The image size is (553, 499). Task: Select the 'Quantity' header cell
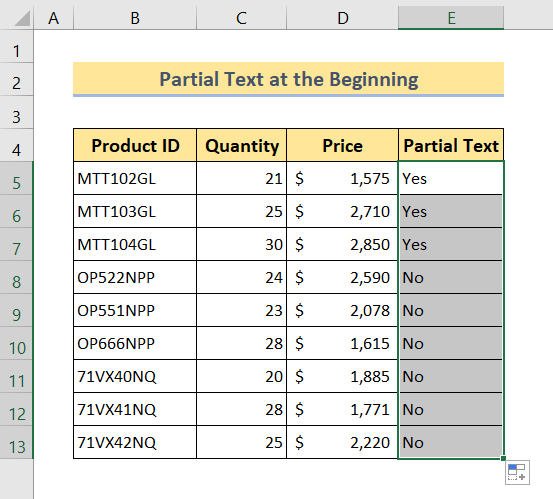click(242, 145)
